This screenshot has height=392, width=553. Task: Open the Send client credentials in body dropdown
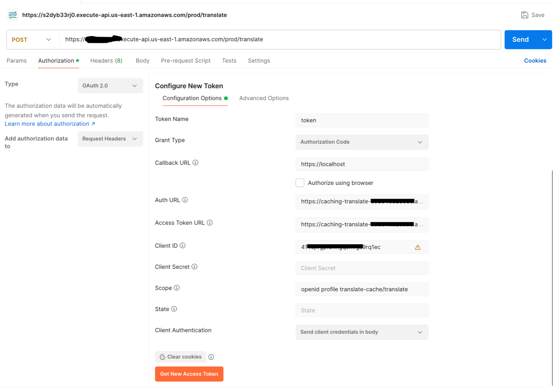point(362,332)
